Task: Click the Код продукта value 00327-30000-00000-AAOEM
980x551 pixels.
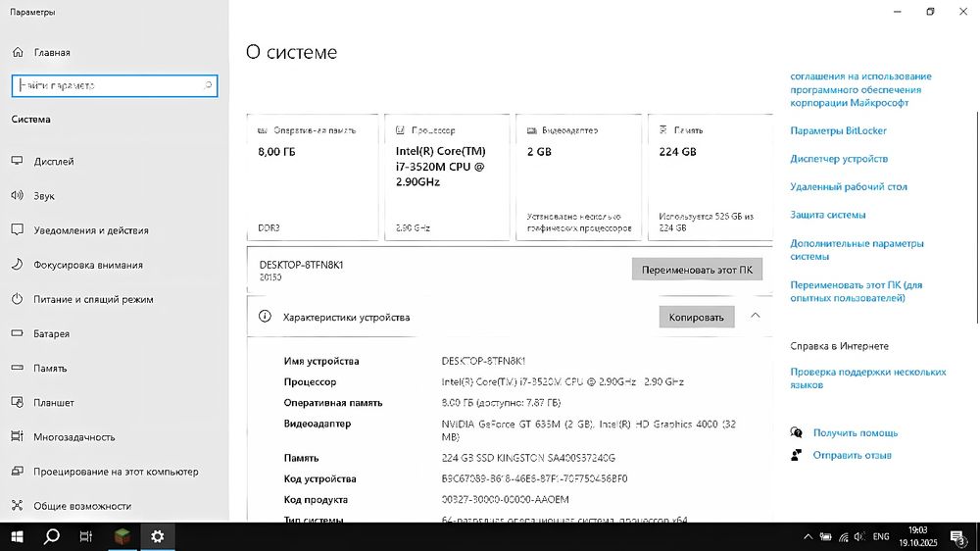Action: [x=505, y=500]
